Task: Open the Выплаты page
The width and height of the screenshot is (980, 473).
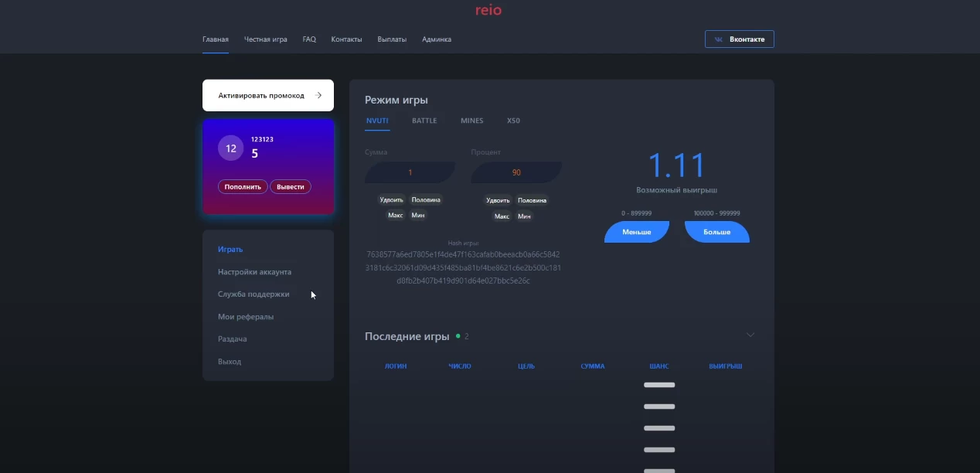Action: (392, 39)
